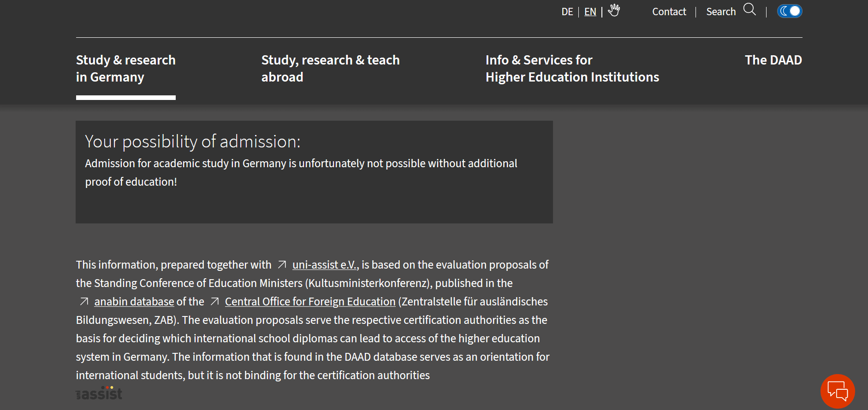Toggle the dark mode switch
Screen dimensions: 868x410
790,11
